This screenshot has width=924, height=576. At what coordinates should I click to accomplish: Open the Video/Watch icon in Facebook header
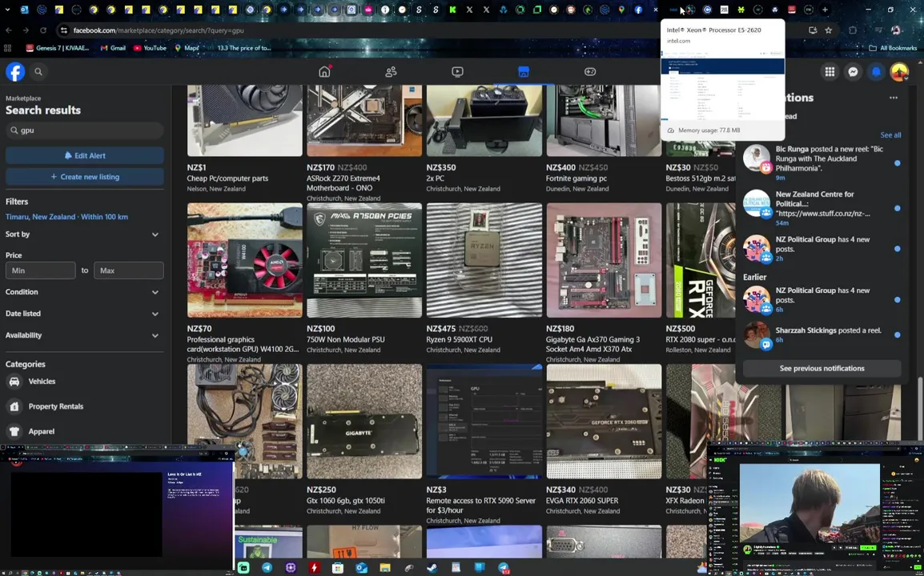tap(457, 72)
